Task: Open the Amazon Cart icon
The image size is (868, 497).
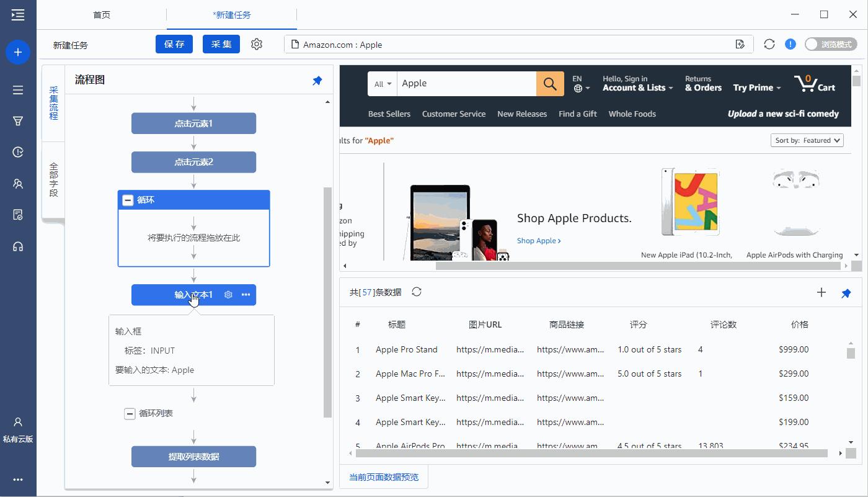Action: click(x=815, y=84)
